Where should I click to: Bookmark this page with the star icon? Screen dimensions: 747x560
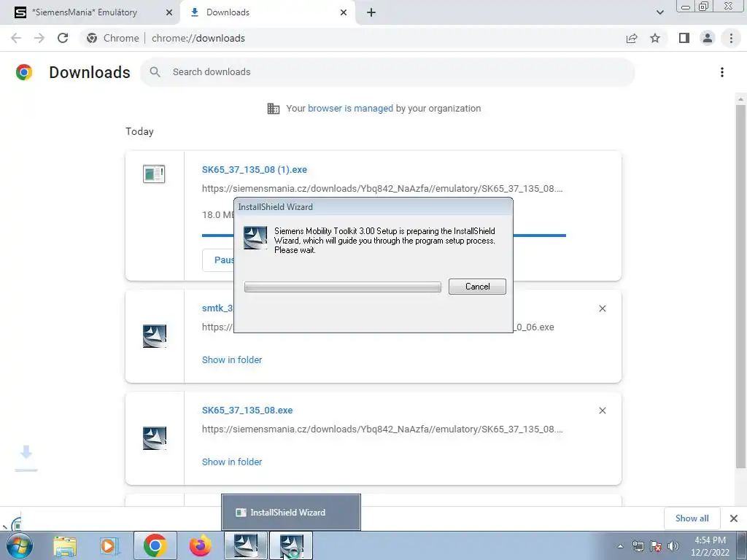pyautogui.click(x=655, y=38)
